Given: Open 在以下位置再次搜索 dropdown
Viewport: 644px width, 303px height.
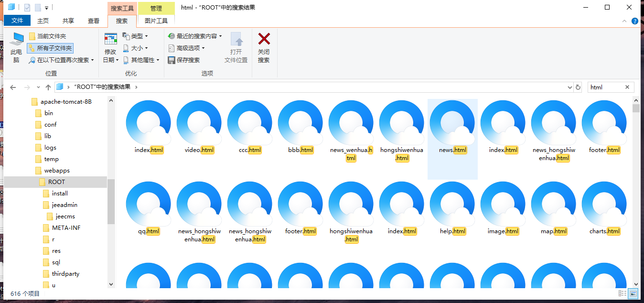Looking at the screenshot, I should click(61, 60).
